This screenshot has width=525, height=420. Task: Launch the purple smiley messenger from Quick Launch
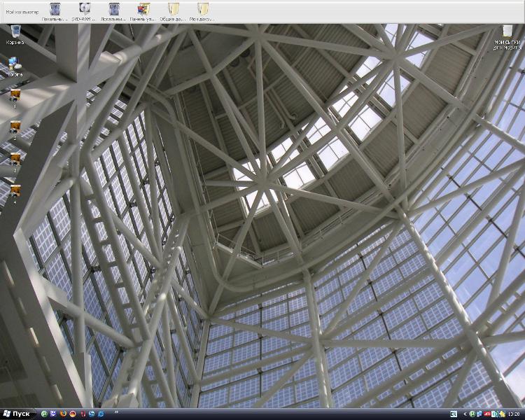53,414
